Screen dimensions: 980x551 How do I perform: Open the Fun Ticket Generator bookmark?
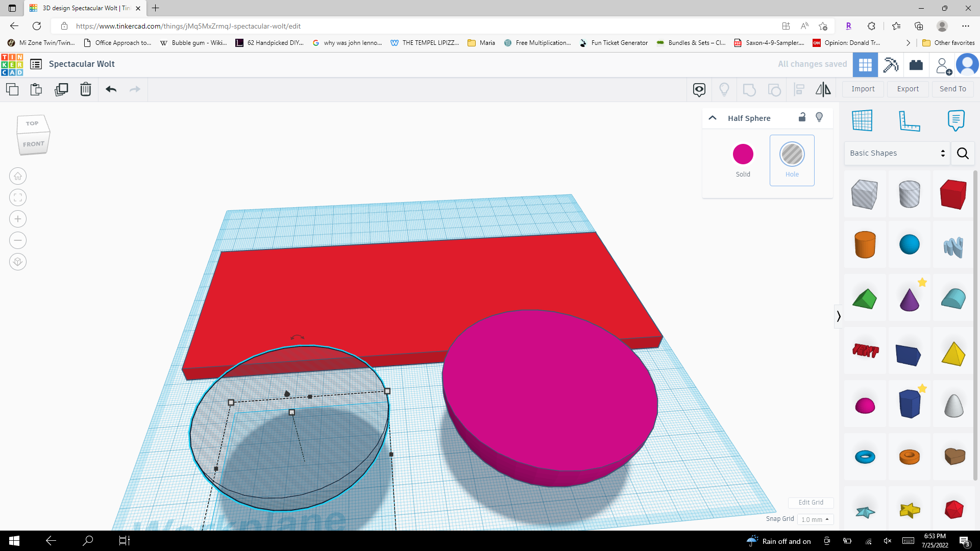coord(614,43)
